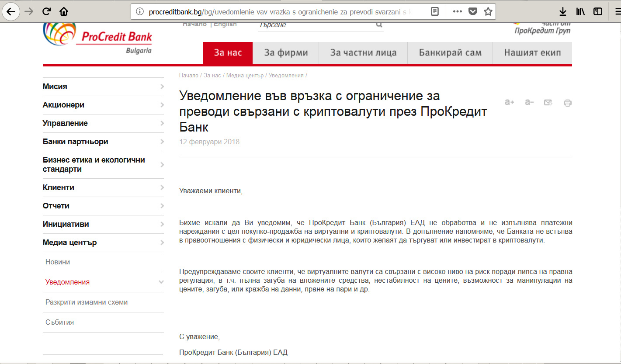This screenshot has height=364, width=621.
Task: Expand the Акционери chevron
Action: (x=162, y=105)
